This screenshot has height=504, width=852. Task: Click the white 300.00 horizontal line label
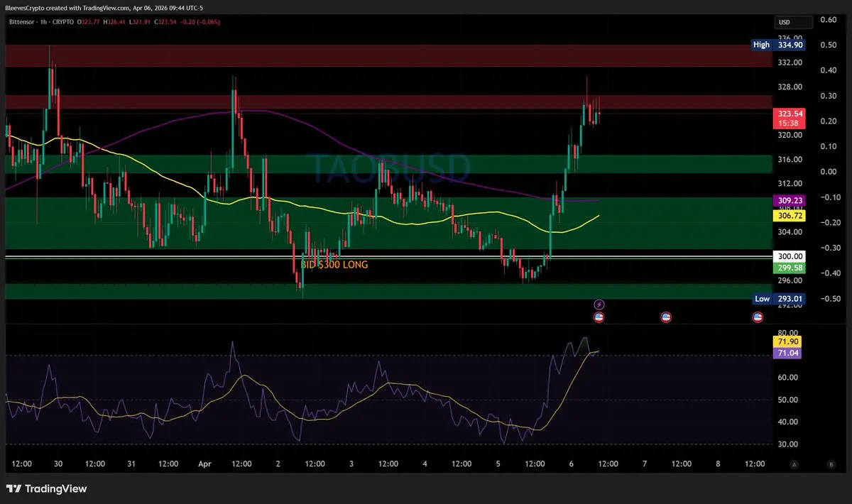click(x=789, y=256)
